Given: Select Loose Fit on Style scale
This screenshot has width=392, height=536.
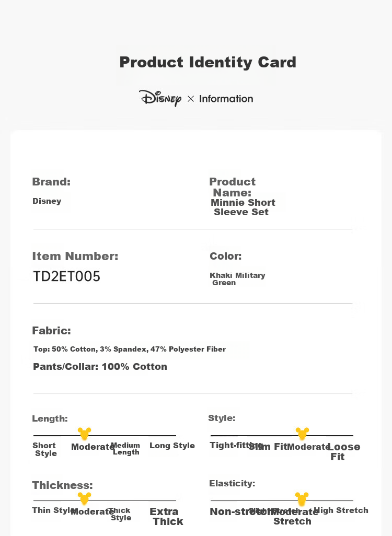Looking at the screenshot, I should coord(344,451).
